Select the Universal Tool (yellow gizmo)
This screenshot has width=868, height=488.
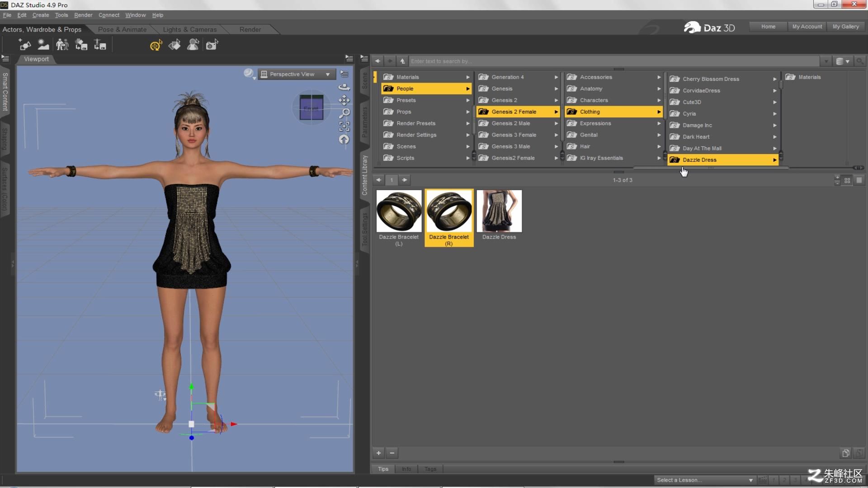(x=156, y=45)
